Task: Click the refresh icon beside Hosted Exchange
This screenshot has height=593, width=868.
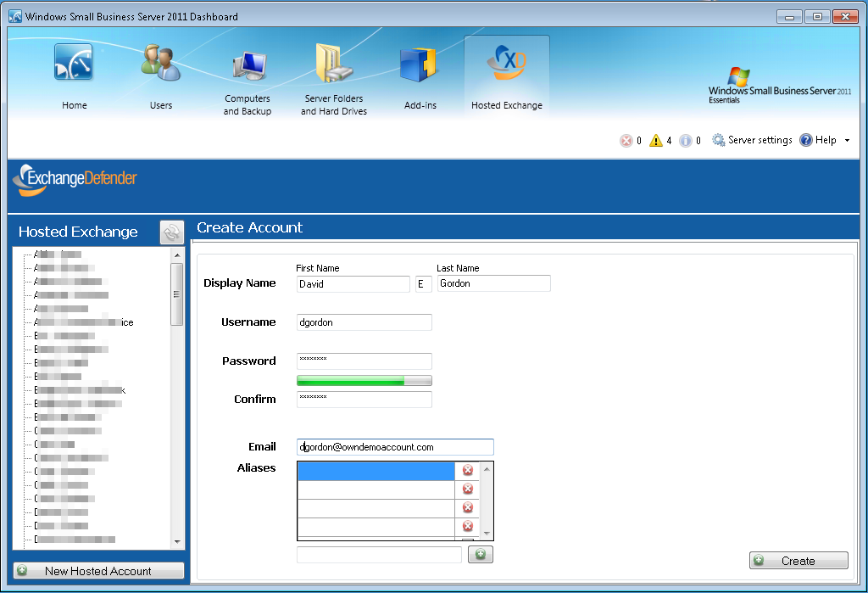Action: [172, 232]
